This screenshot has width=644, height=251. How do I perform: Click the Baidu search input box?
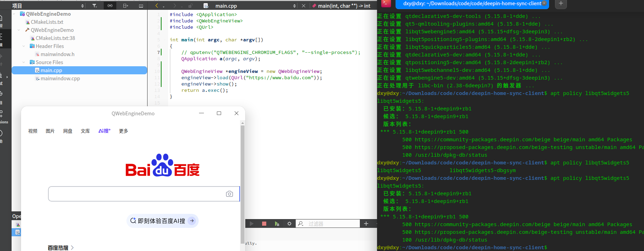click(x=144, y=194)
